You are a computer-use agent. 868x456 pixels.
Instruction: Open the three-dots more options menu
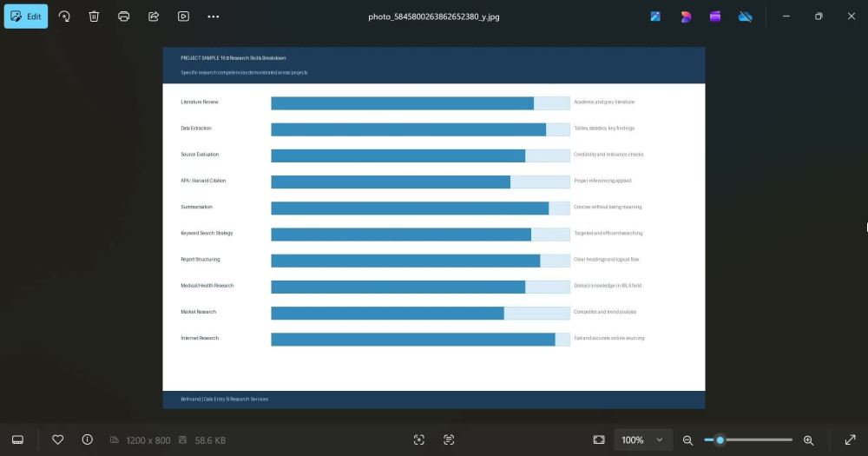click(x=214, y=17)
